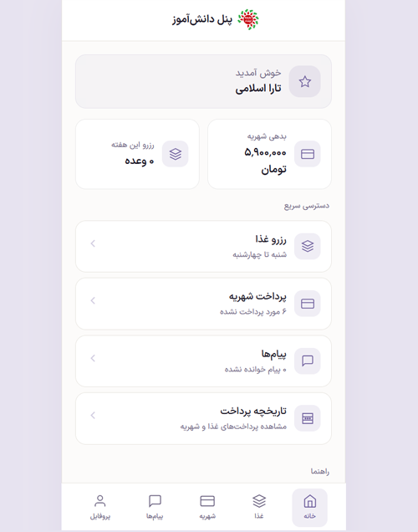Click the history icon next to تاریخچه پرداخت
Viewport: 418px width, 532px height.
pos(308,418)
